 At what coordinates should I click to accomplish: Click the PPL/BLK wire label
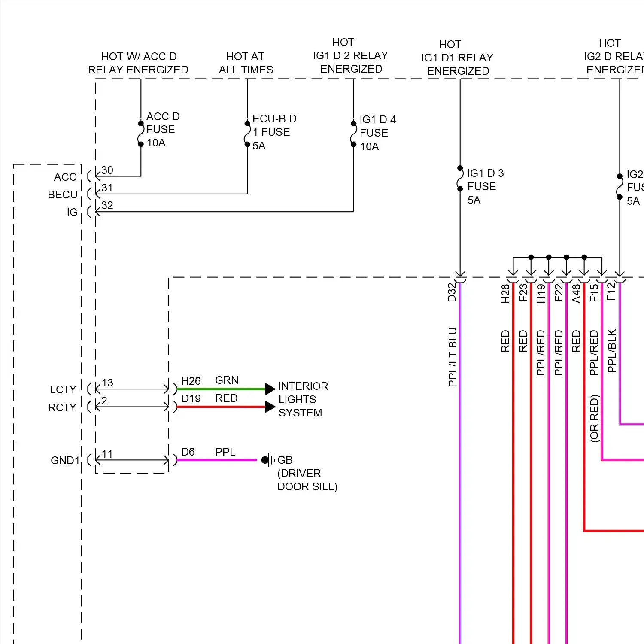pos(612,351)
